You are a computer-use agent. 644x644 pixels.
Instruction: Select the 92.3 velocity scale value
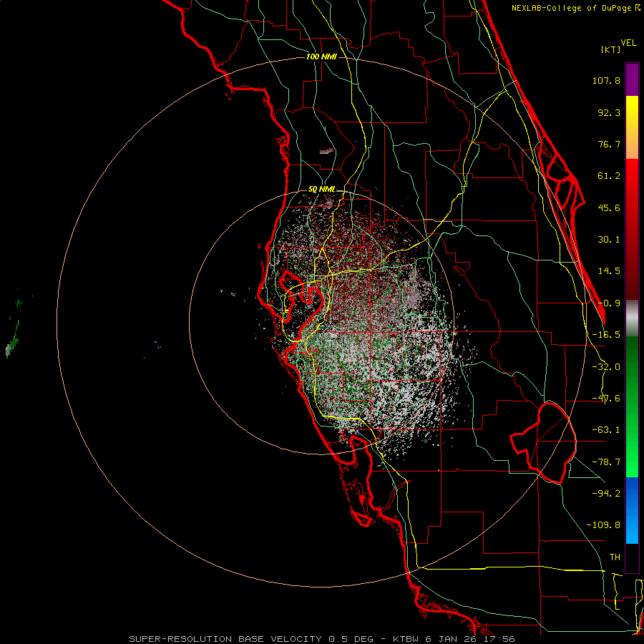[x=609, y=112]
